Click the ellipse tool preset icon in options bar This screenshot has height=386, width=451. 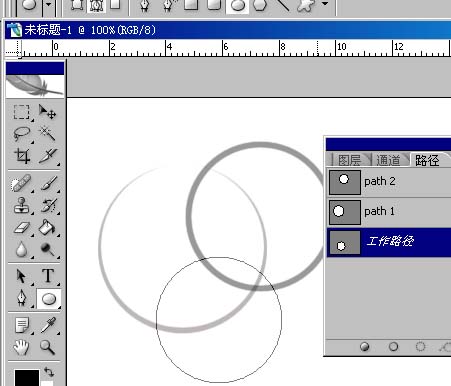[x=29, y=5]
